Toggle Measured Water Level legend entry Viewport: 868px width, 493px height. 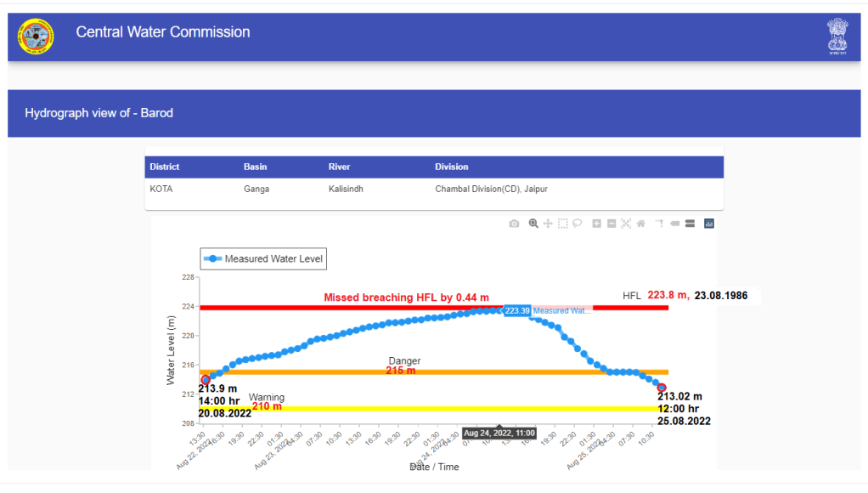(x=263, y=259)
